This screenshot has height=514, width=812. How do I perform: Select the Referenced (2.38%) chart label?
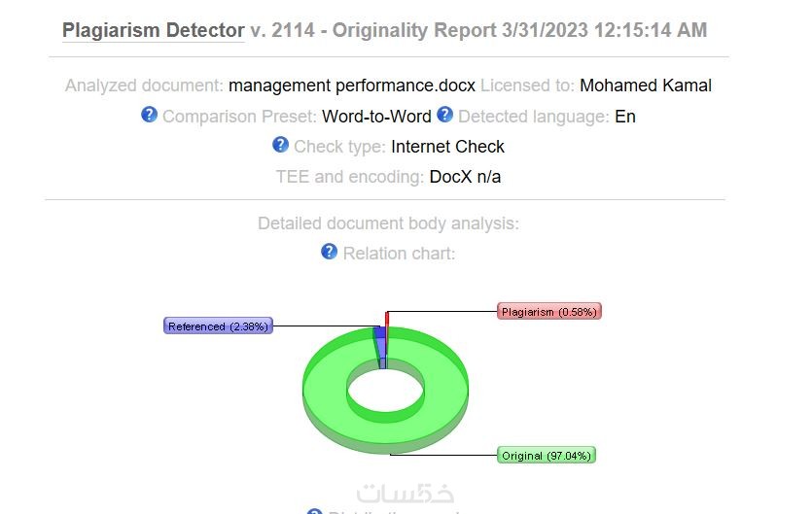click(218, 326)
